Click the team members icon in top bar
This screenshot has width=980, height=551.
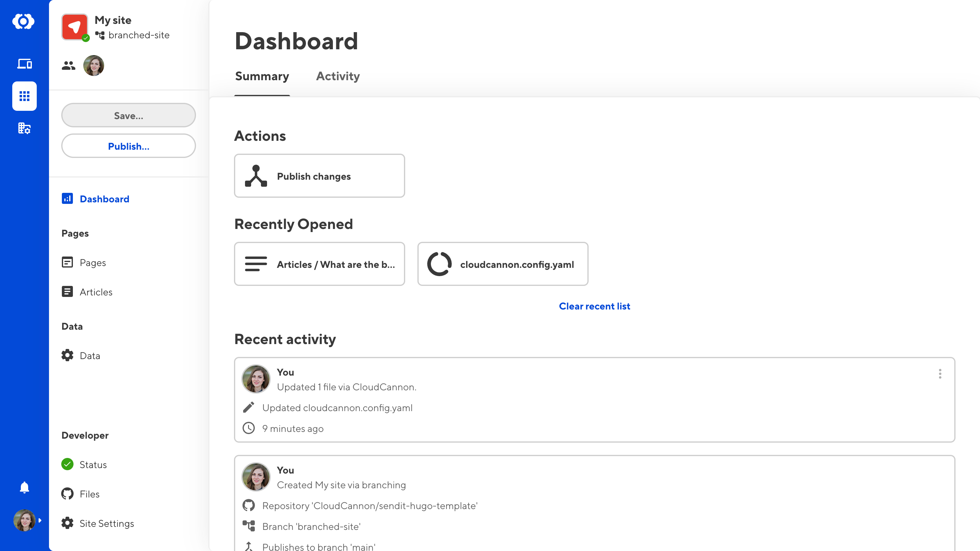[68, 65]
